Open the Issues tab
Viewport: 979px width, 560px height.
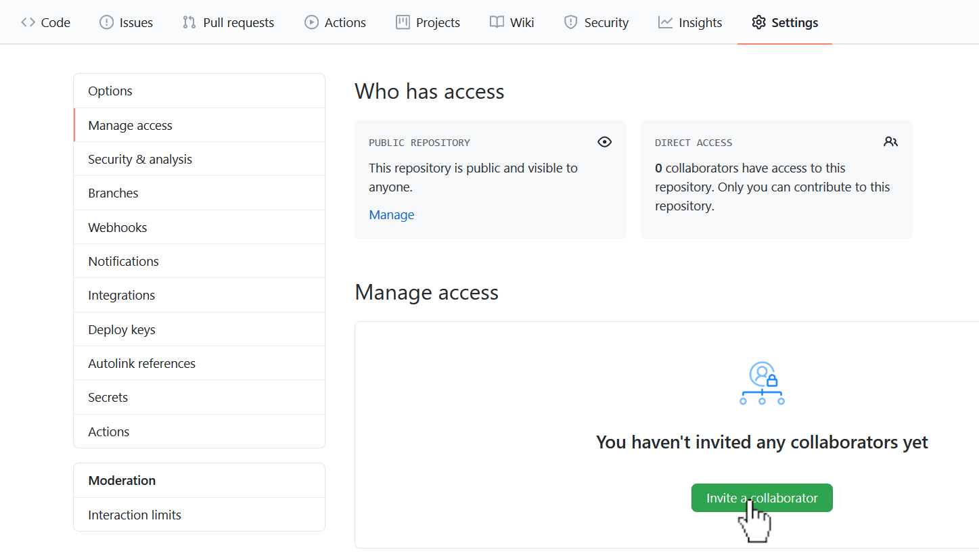click(127, 22)
